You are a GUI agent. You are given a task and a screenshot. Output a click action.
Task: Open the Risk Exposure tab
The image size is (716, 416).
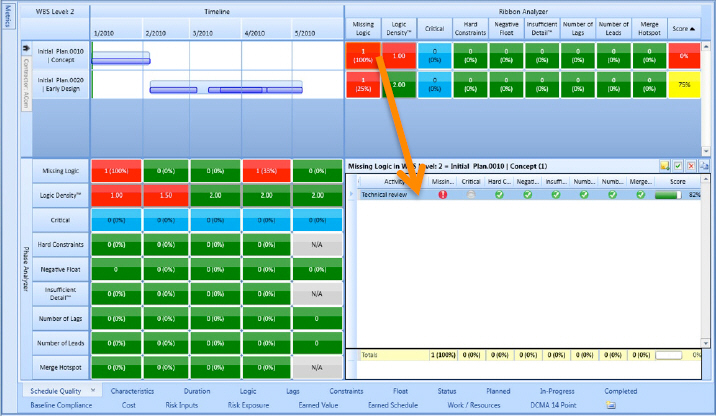pyautogui.click(x=249, y=405)
